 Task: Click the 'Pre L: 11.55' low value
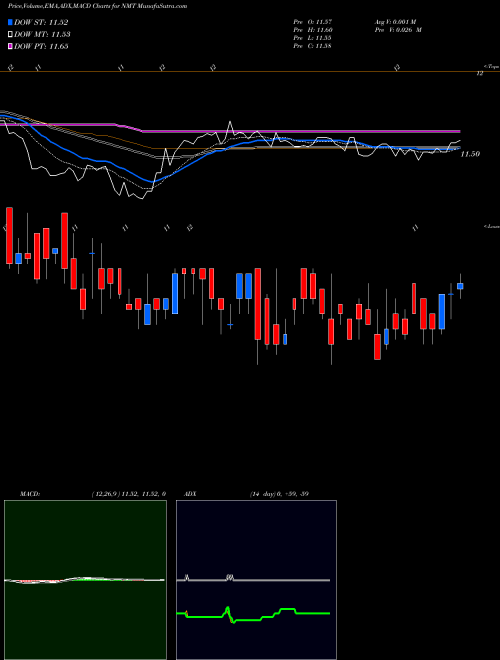pyautogui.click(x=313, y=37)
